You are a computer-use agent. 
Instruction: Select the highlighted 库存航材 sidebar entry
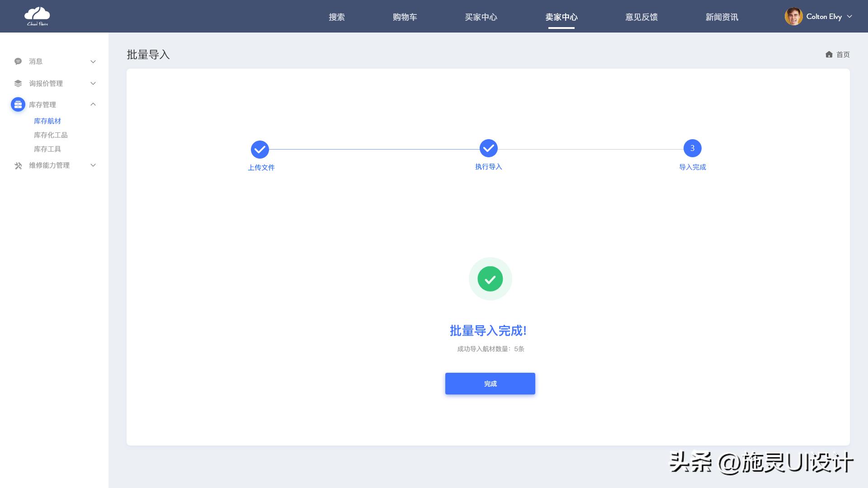(x=47, y=121)
